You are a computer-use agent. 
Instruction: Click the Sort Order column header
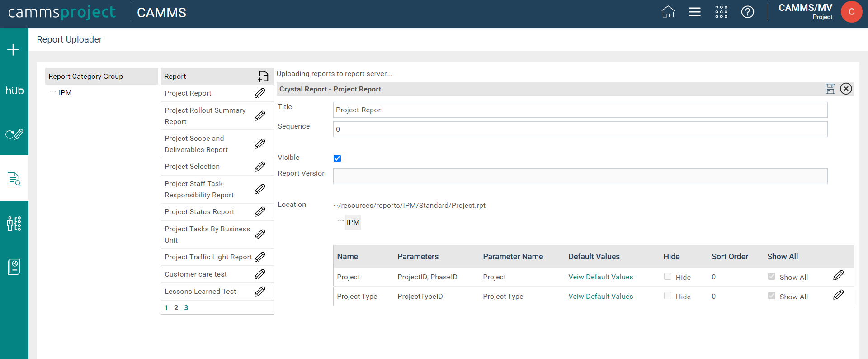pos(730,257)
